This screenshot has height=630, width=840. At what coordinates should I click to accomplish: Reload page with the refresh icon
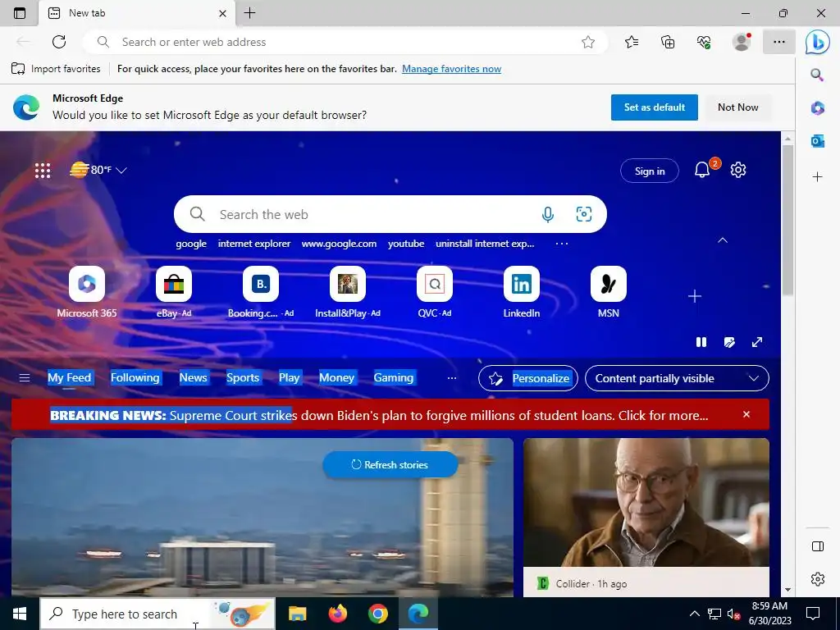[x=59, y=42]
